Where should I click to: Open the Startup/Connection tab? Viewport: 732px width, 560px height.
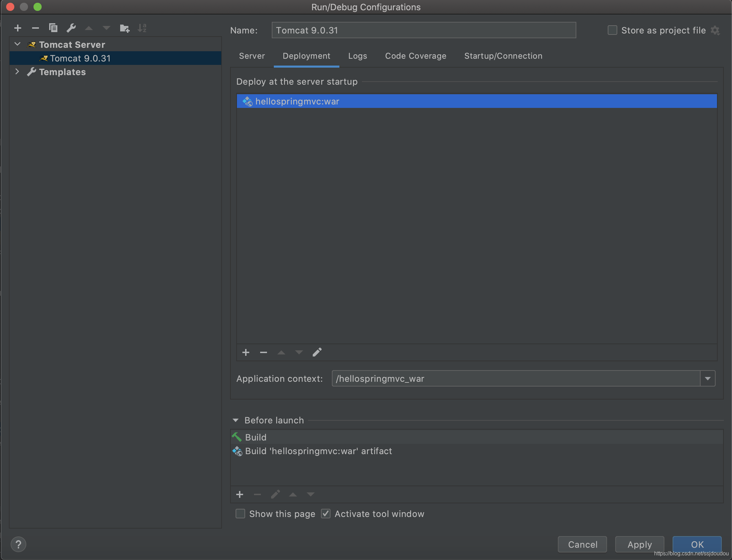tap(503, 56)
